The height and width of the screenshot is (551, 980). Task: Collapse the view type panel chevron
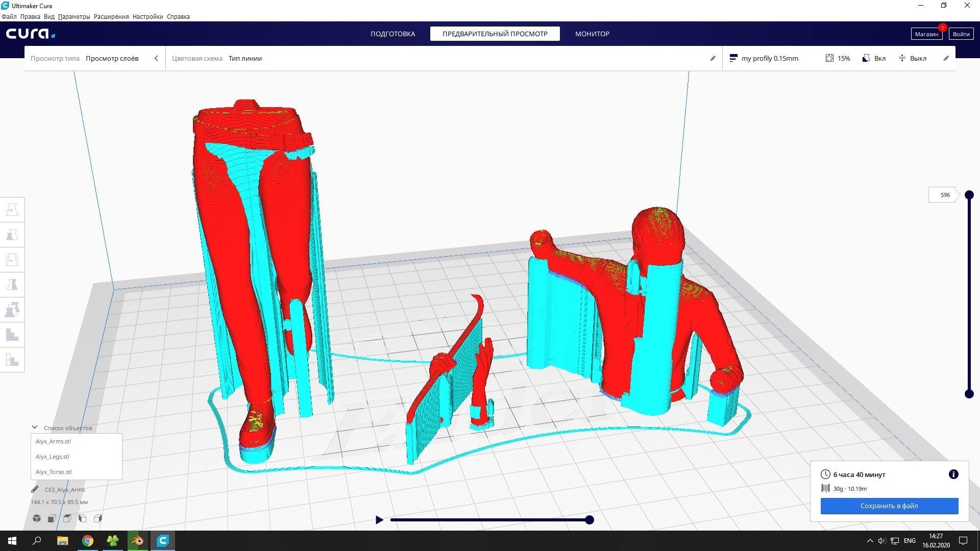point(156,58)
